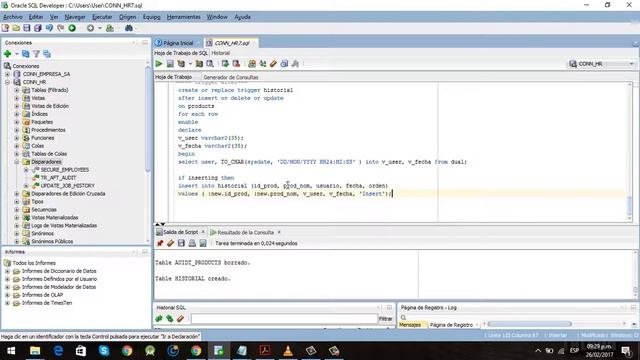Click the green plus New Connection icon
The image size is (640, 360).
point(7,53)
